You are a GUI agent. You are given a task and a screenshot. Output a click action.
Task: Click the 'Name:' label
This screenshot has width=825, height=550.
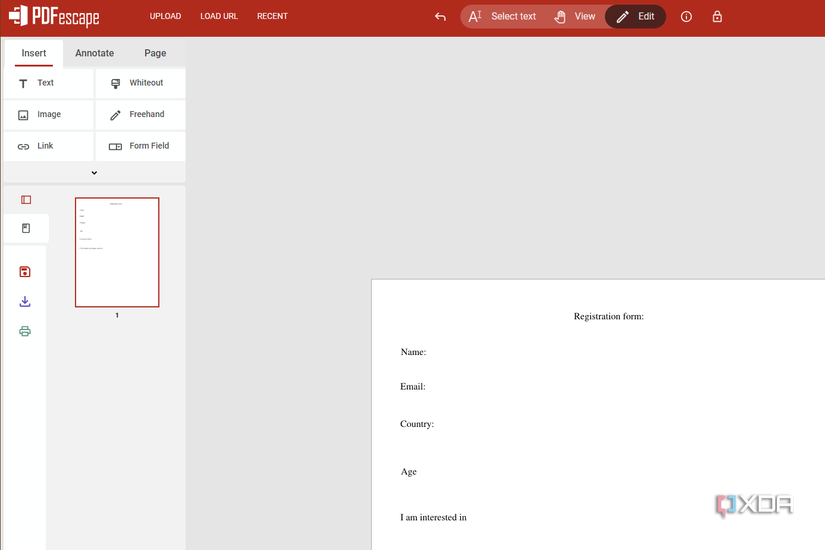pos(413,352)
